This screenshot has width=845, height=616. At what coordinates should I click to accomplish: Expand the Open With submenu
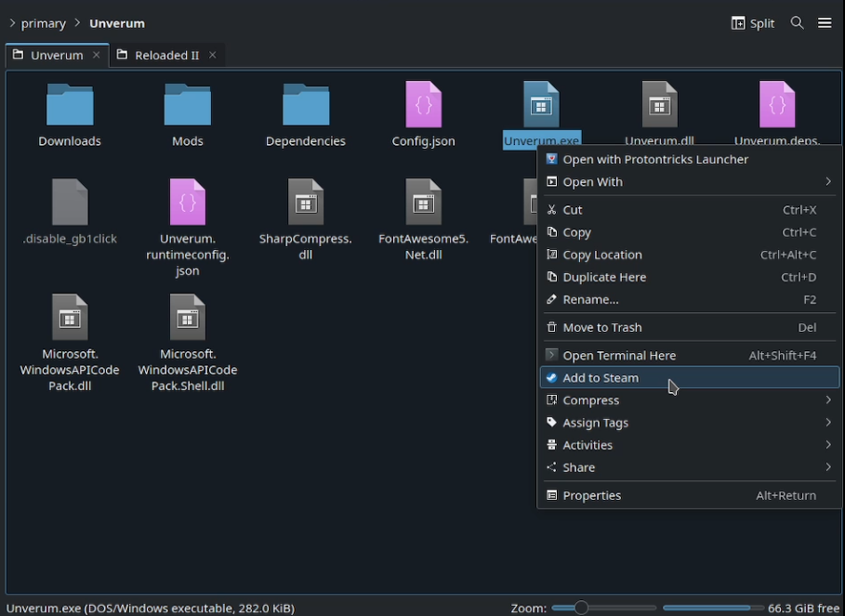[x=690, y=182]
